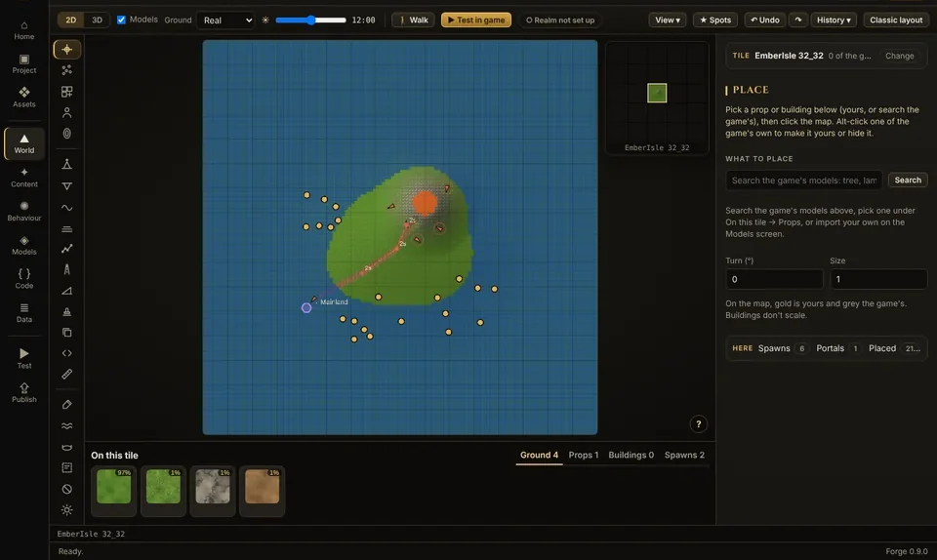This screenshot has height=560, width=937.
Task: Select the grid-plus tool
Action: point(67,92)
